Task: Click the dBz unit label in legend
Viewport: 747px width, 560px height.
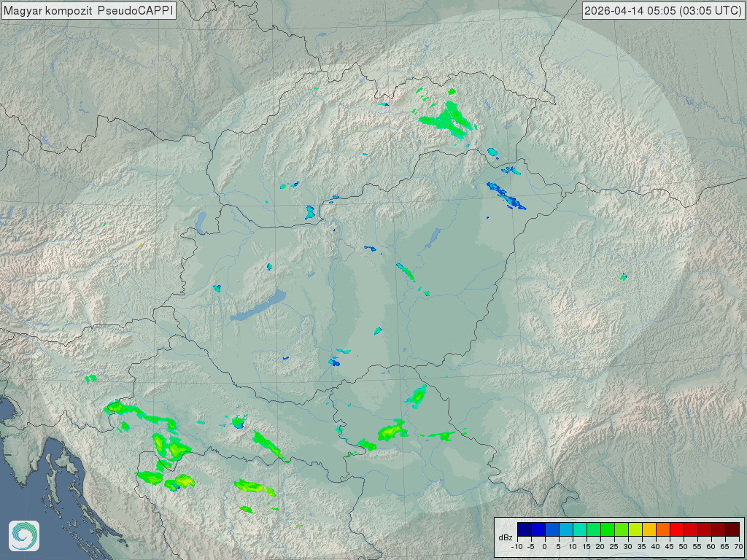Action: [x=505, y=537]
